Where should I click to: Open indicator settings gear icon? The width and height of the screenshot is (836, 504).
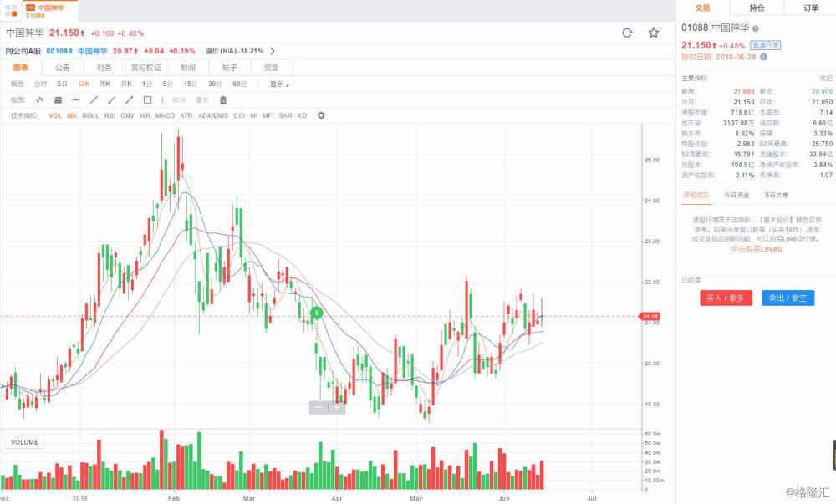(x=321, y=115)
